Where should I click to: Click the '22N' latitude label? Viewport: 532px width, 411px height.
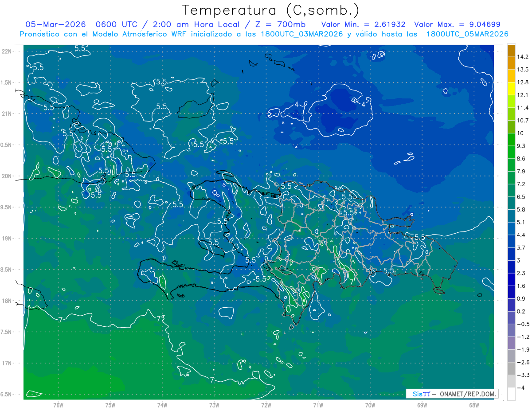coord(8,51)
